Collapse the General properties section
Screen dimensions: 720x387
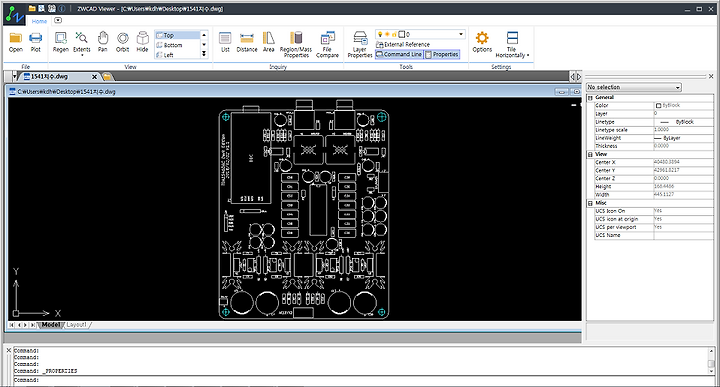coord(590,98)
